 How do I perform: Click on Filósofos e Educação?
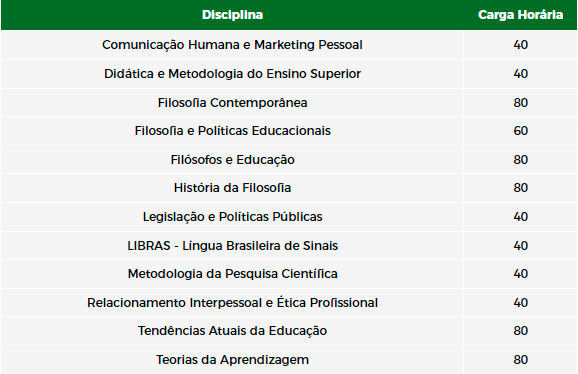coord(232,160)
